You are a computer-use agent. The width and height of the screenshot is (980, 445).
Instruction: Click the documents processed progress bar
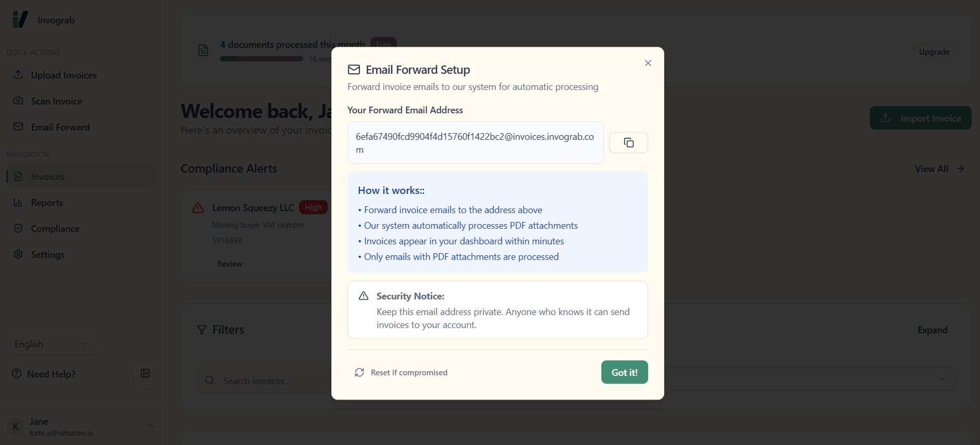click(261, 59)
